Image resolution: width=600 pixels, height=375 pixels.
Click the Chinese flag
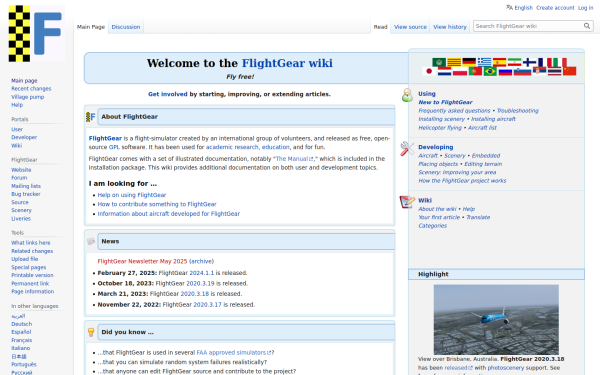tap(570, 71)
